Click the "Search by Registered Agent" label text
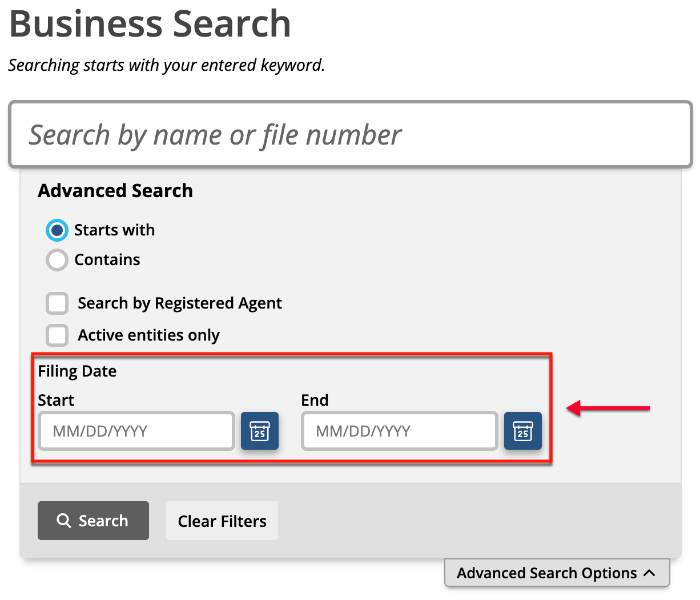The width and height of the screenshot is (700, 600). point(180,303)
